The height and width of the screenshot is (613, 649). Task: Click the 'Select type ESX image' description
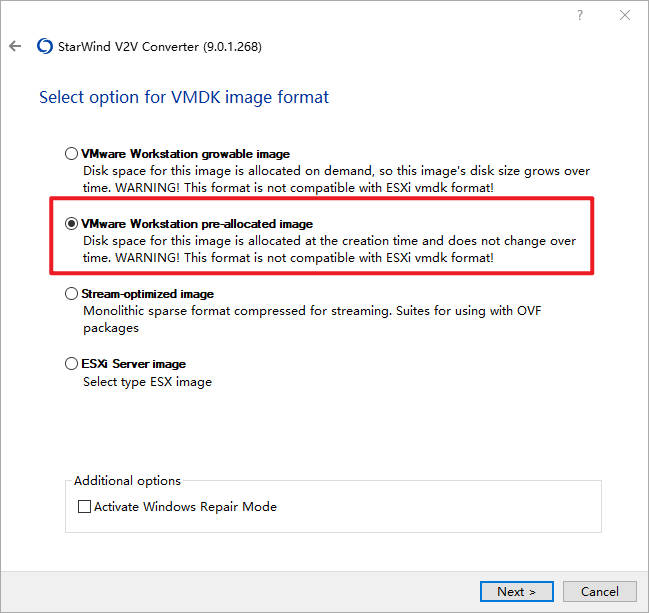(147, 382)
